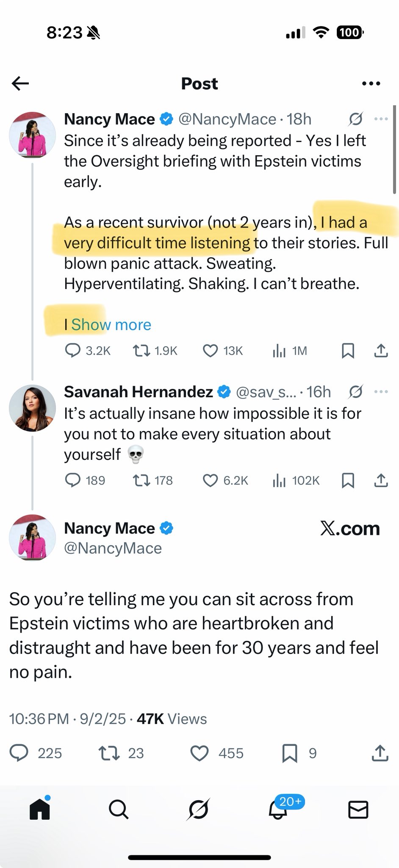Switch to the Home tab
Screen dimensions: 399x868
coord(40,810)
